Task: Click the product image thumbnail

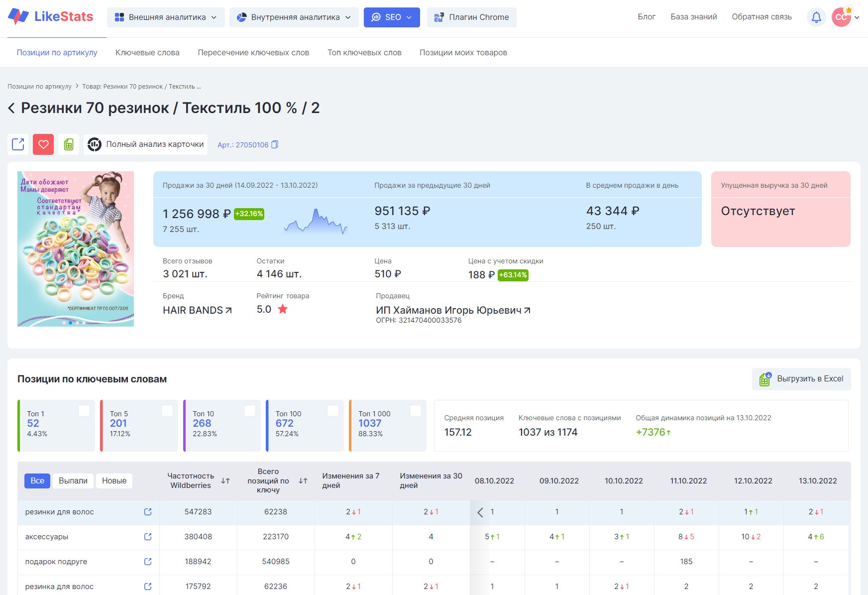Action: click(76, 249)
